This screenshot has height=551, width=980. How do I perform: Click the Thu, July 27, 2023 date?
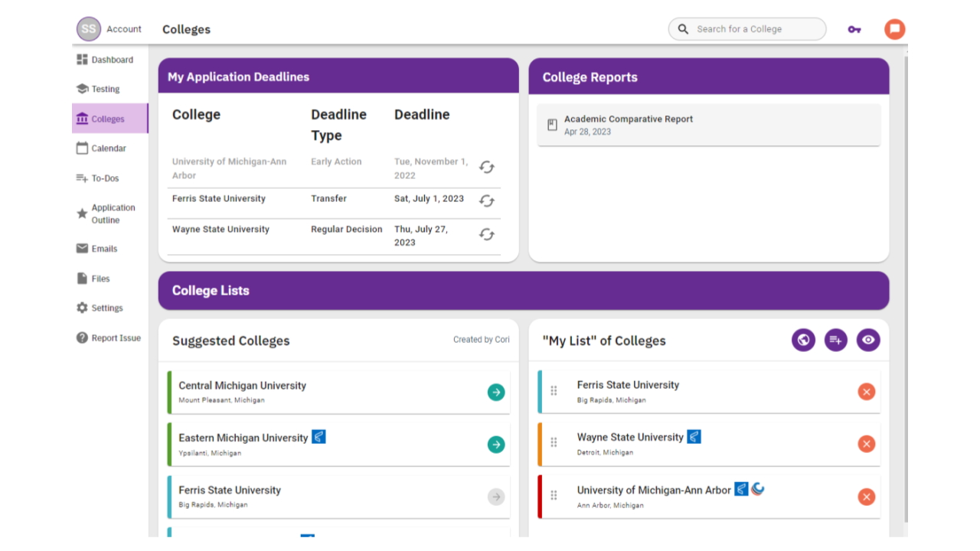pyautogui.click(x=421, y=236)
